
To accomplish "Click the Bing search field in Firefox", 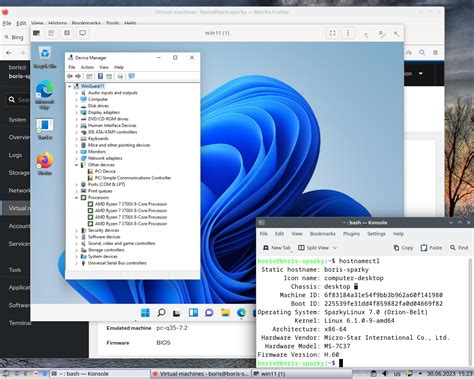I will point(16,37).
